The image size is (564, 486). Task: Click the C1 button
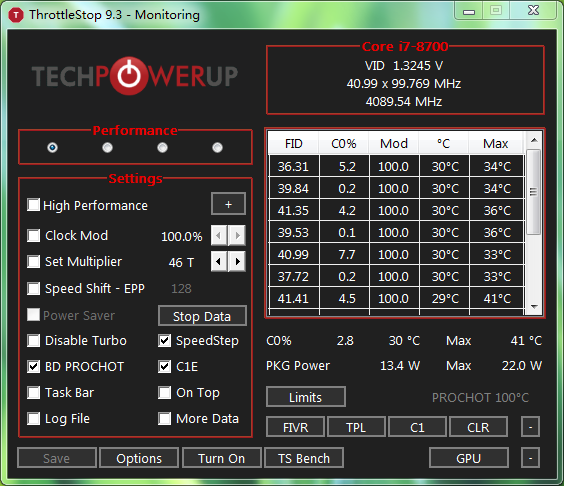417,427
